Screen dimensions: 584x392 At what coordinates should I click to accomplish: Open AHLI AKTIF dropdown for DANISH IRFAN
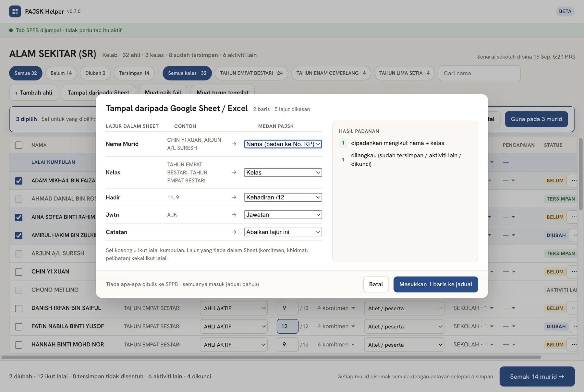pos(234,308)
